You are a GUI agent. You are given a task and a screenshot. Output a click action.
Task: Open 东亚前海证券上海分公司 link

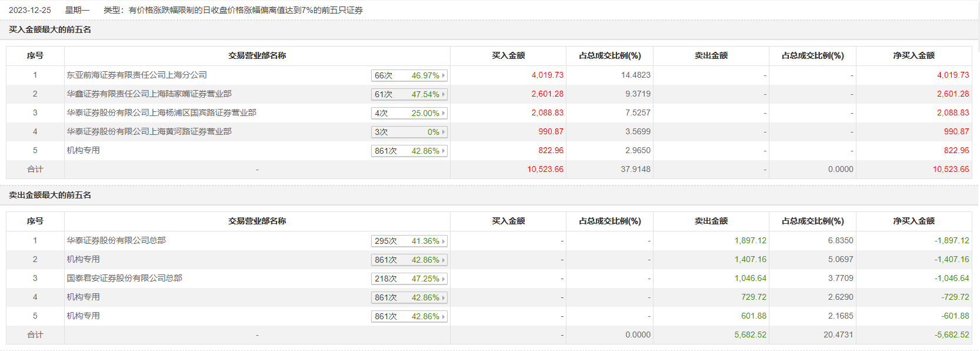click(x=136, y=75)
